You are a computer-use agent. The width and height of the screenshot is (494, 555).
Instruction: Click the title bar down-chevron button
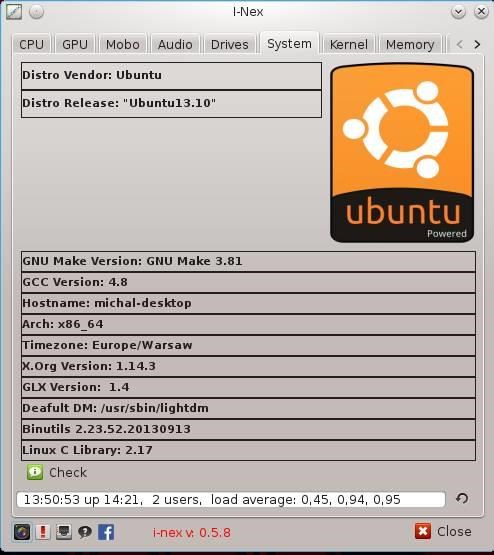tap(458, 12)
